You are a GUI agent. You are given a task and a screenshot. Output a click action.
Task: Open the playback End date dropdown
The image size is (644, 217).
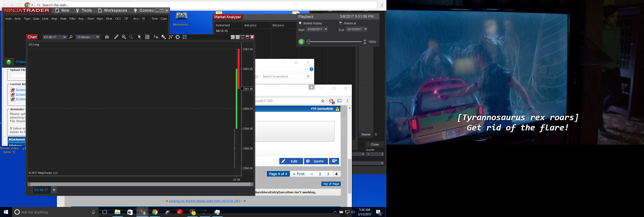(356, 29)
